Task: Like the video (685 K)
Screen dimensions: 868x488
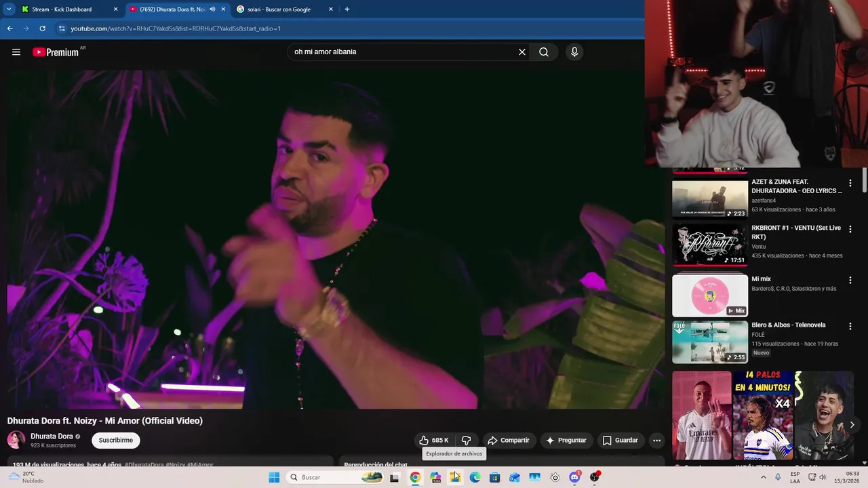Action: [434, 441]
